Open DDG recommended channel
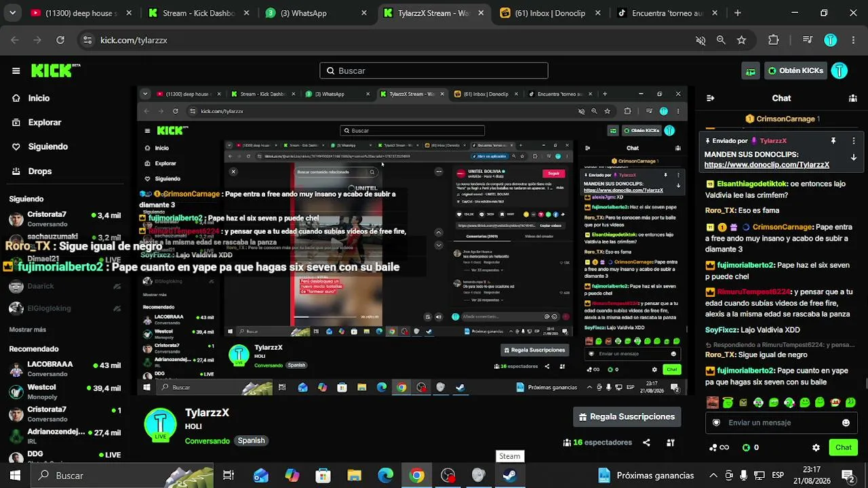Screen dimensions: 868x488 click(x=64, y=457)
